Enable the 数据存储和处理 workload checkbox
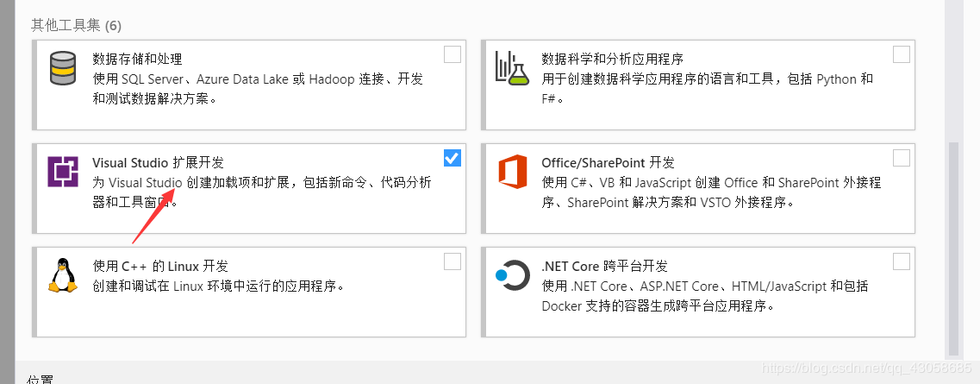 453,55
